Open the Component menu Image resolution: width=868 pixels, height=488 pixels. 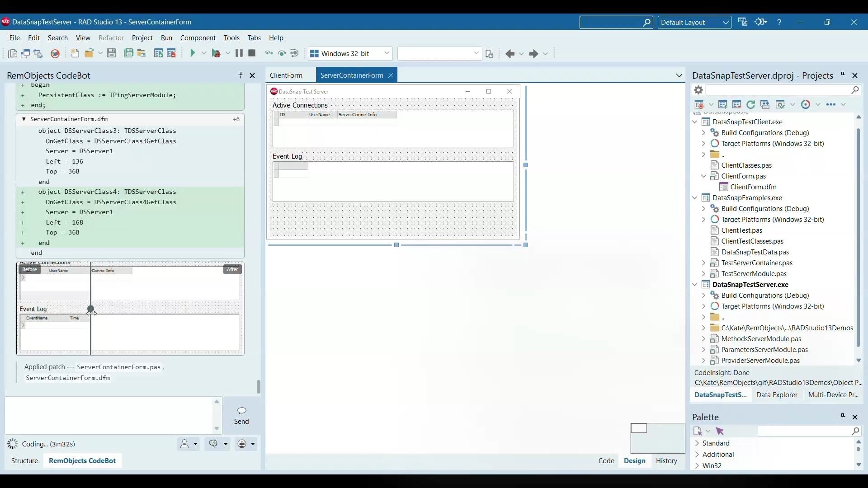click(198, 38)
